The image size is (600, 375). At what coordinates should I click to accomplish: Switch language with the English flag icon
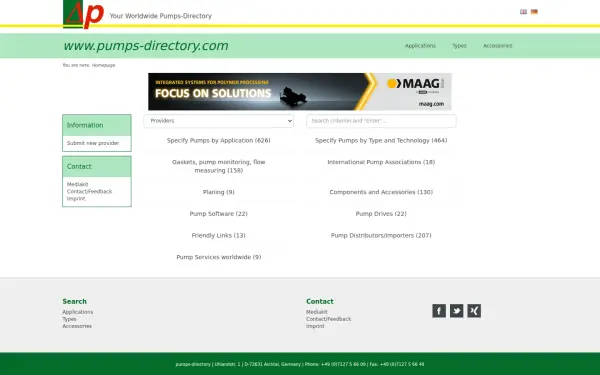(523, 11)
